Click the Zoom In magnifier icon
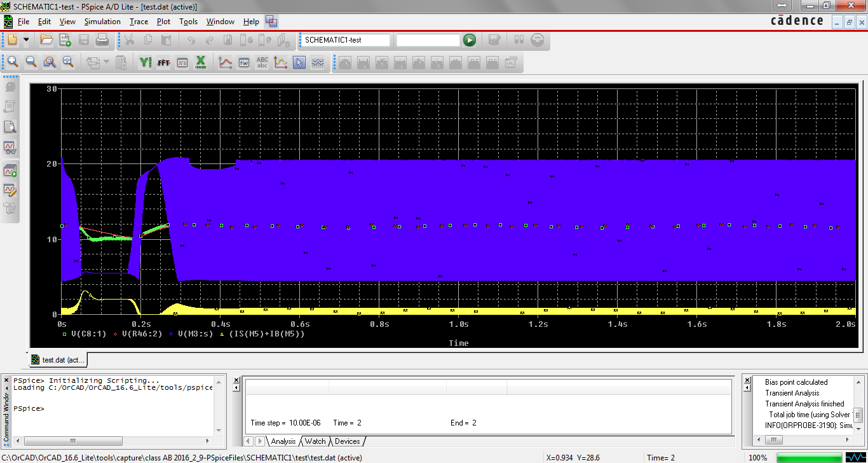 13,62
